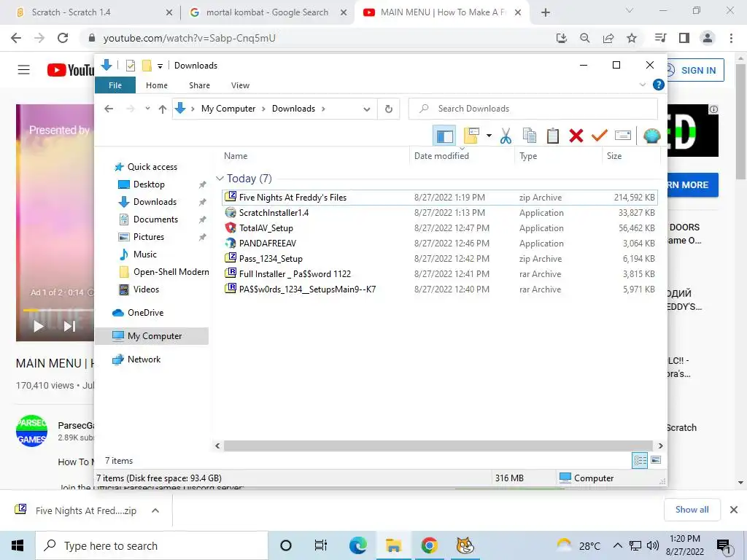Image resolution: width=747 pixels, height=560 pixels.
Task: Click the red X Delete icon
Action: coord(576,136)
